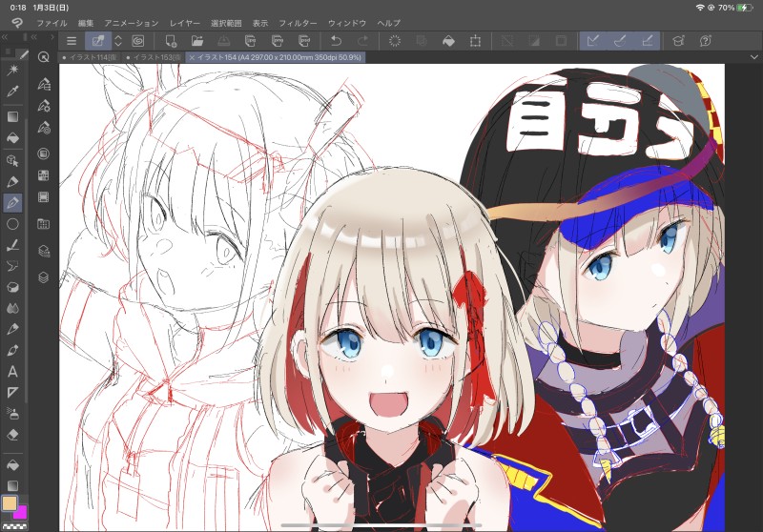The image size is (763, 532).
Task: Click the Save icon in command bar
Action: point(224,41)
